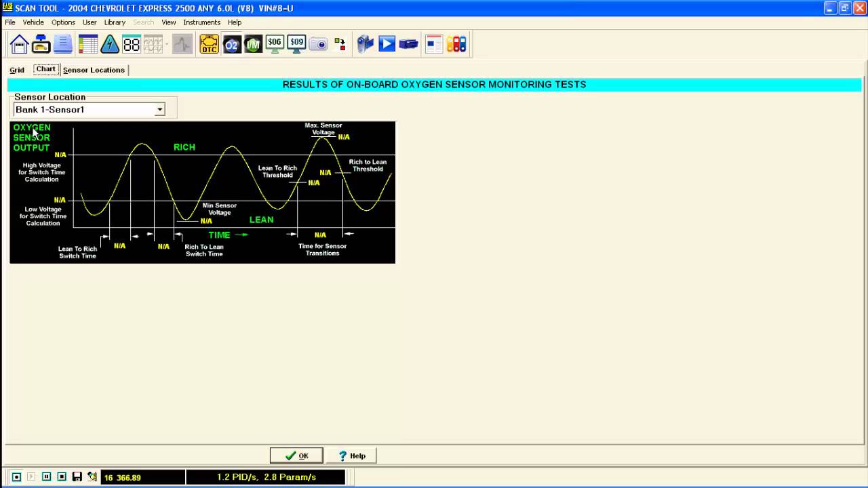Click the 'Time for Sensor Transitions' label
Viewport: 868px width, 488px height.
tap(322, 249)
